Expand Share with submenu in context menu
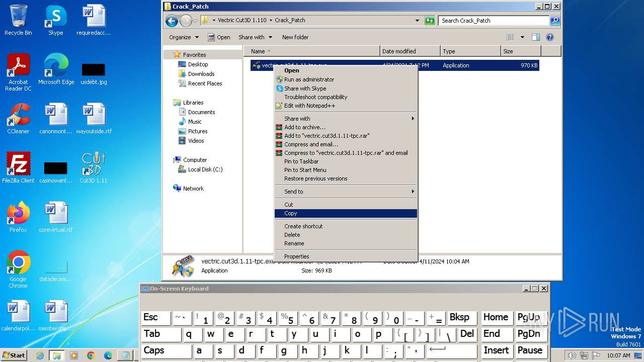The width and height of the screenshot is (644, 362). (346, 119)
